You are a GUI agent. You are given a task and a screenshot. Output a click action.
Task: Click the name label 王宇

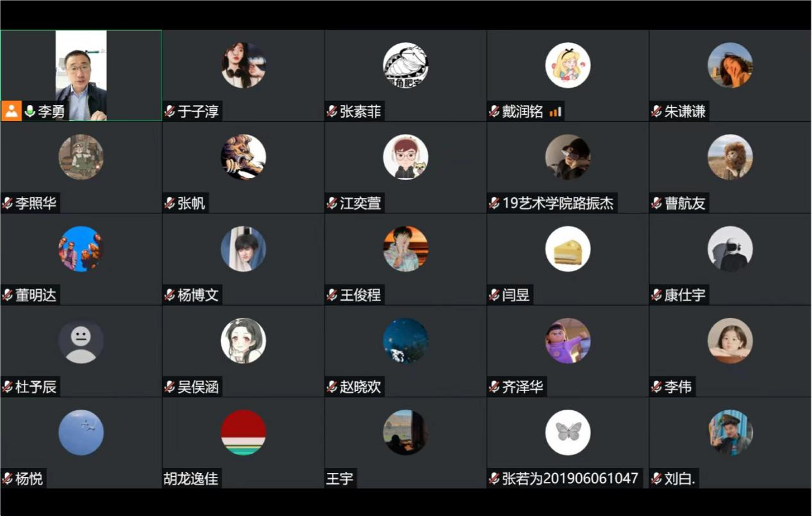click(x=340, y=479)
